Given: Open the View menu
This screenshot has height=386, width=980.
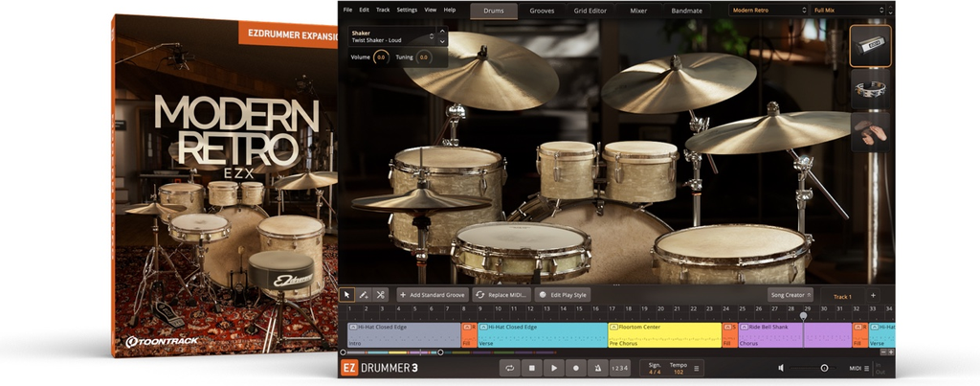Looking at the screenshot, I should (x=431, y=10).
